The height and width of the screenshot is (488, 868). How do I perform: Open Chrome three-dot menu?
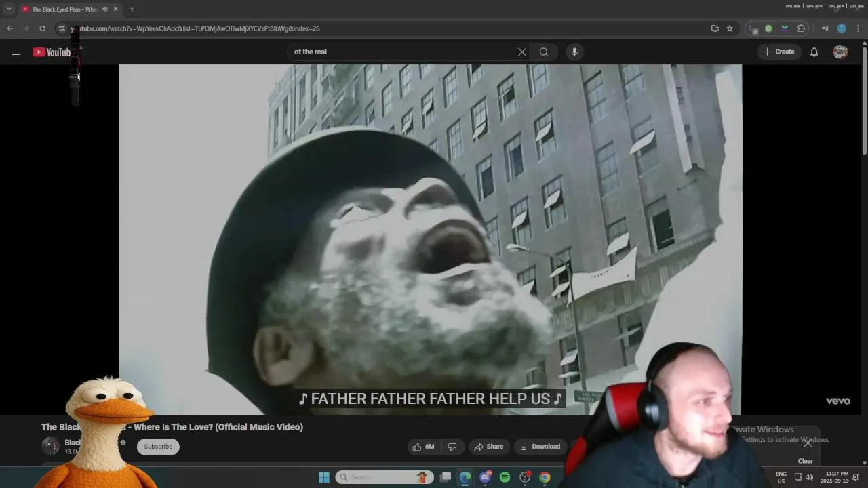pyautogui.click(x=858, y=28)
